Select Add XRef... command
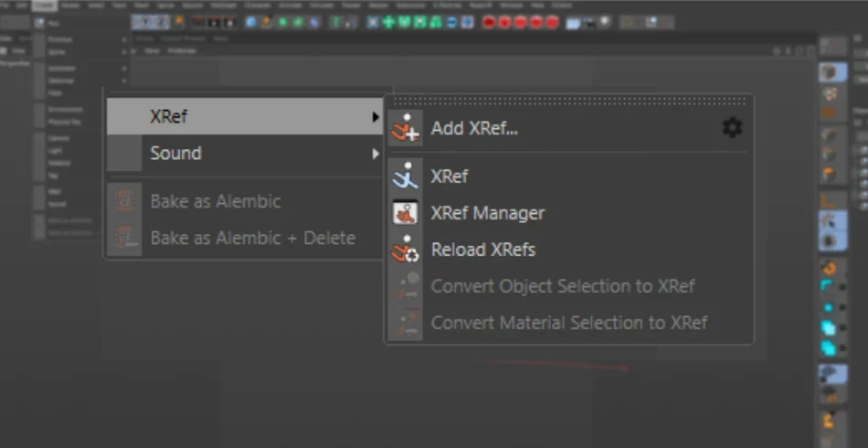This screenshot has width=868, height=448. (x=568, y=129)
